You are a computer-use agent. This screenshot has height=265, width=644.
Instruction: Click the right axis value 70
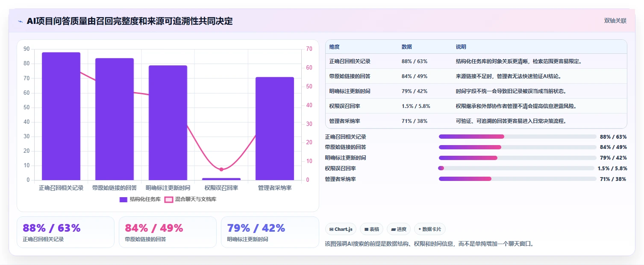310,49
